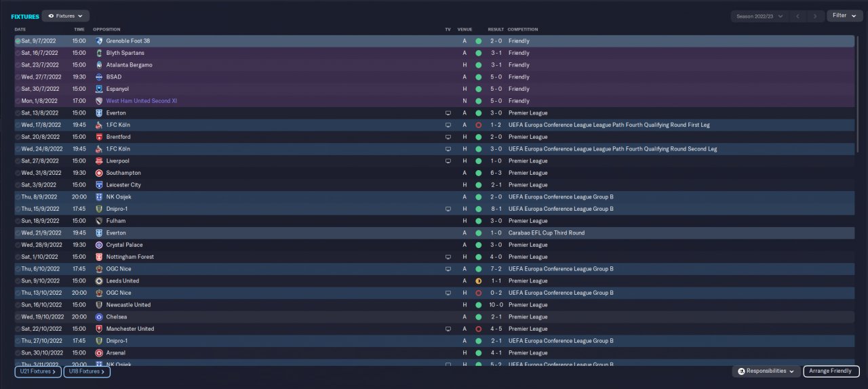Click the Newcastle United club badge
The width and height of the screenshot is (868, 389).
pos(99,305)
